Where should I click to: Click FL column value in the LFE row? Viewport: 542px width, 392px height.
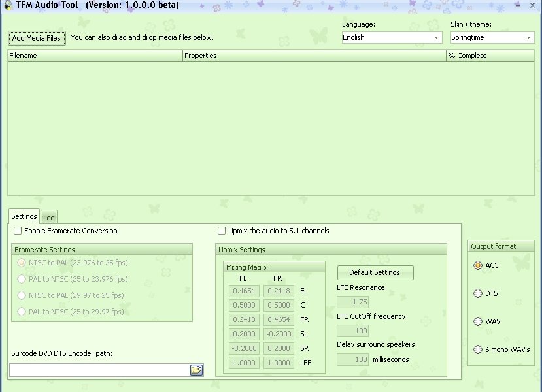(244, 363)
